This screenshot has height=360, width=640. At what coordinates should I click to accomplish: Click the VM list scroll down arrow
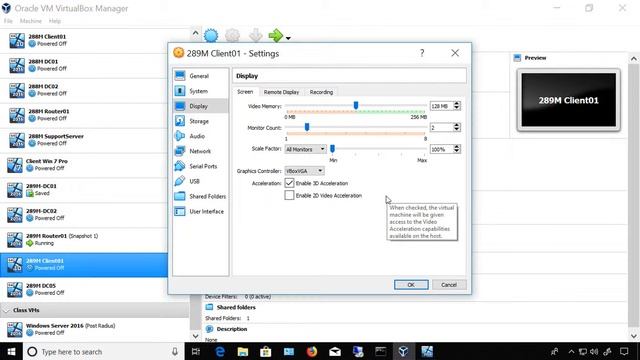(196, 336)
